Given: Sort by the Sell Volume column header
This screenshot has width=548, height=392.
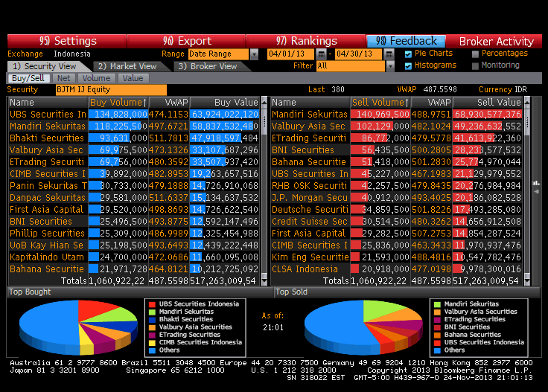Looking at the screenshot, I should pyautogui.click(x=380, y=102).
